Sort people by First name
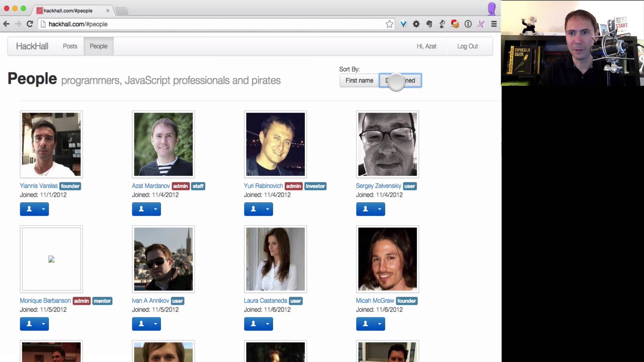 pyautogui.click(x=359, y=80)
